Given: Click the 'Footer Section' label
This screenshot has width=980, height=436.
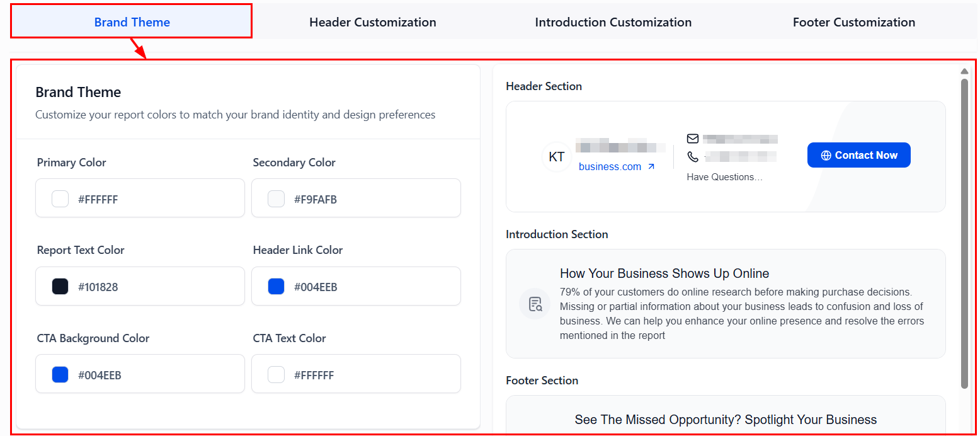Looking at the screenshot, I should 542,381.
